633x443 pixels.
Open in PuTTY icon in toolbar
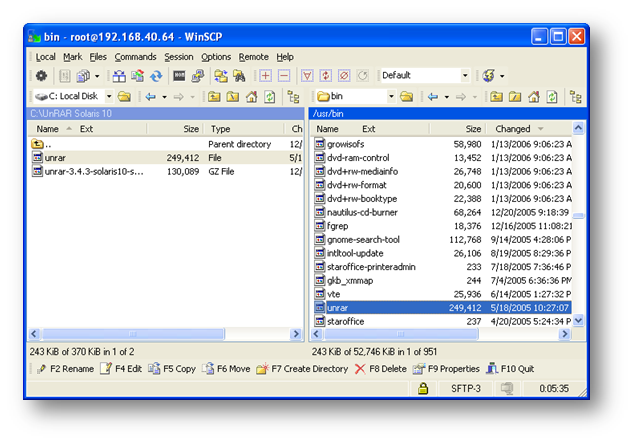[x=197, y=76]
